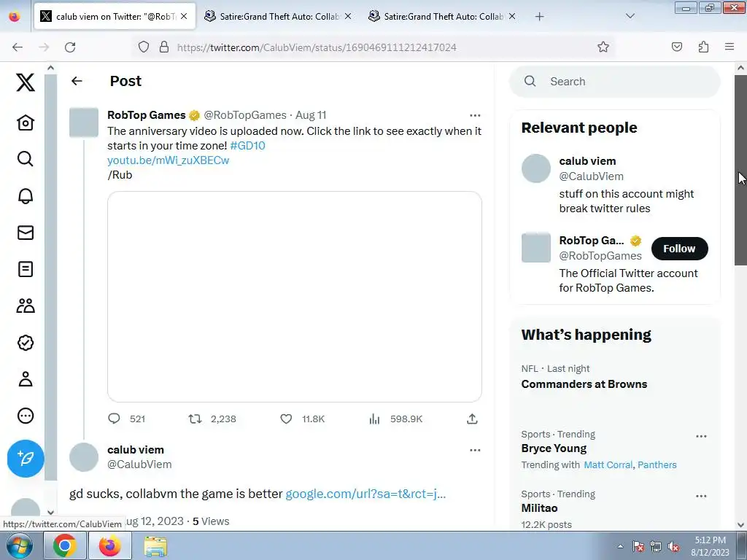The width and height of the screenshot is (747, 560).
Task: Close the last Satire:Grand Theft Auto tab
Action: click(x=511, y=16)
